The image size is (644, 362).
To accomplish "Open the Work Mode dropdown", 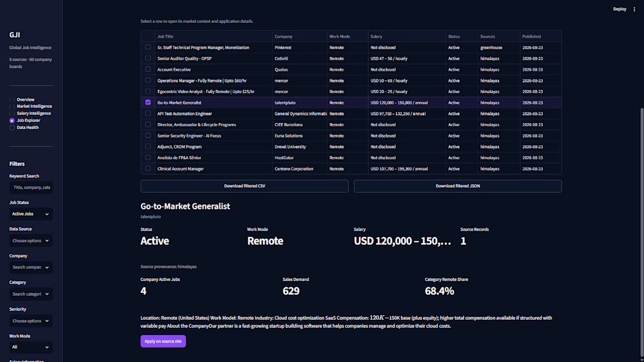I will pos(31,347).
